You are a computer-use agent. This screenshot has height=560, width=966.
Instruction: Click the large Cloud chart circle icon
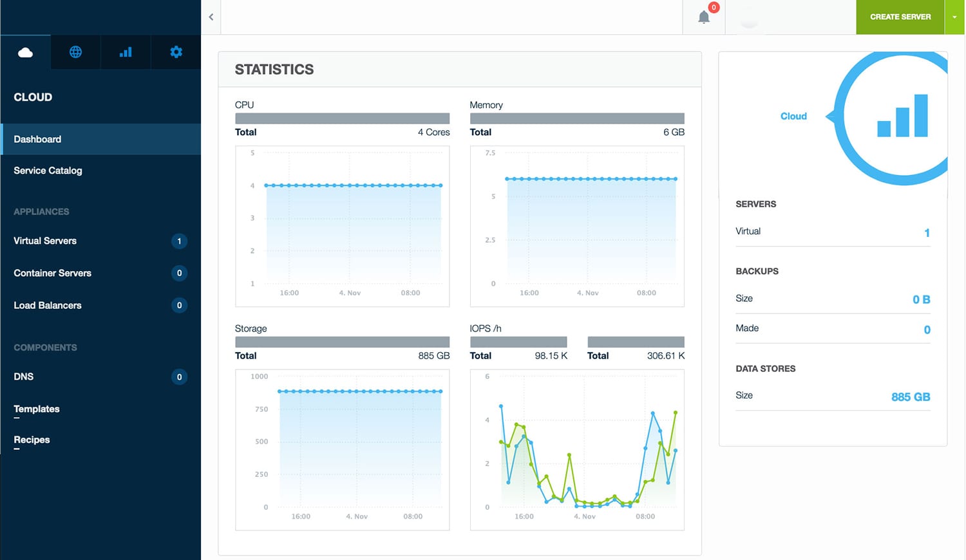(x=902, y=117)
